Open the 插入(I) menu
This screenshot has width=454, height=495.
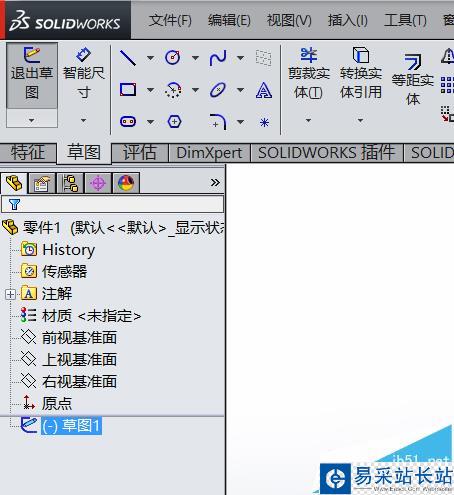point(348,21)
